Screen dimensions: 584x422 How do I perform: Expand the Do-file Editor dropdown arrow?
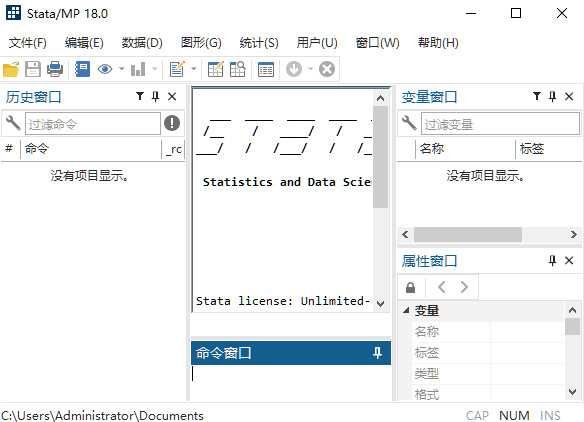pyautogui.click(x=193, y=69)
